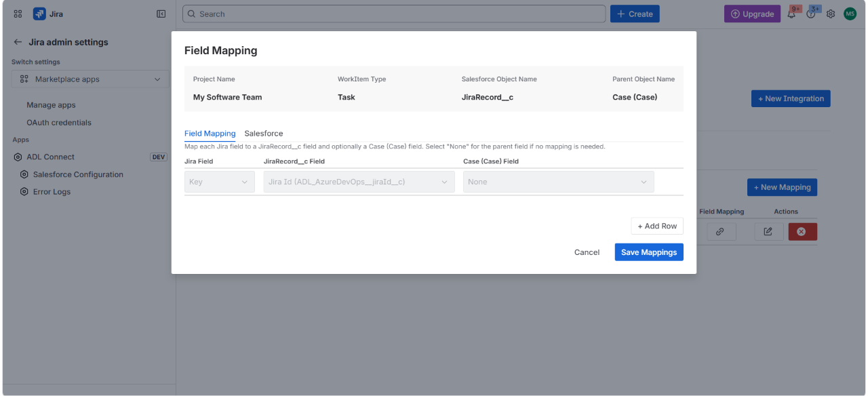The width and height of the screenshot is (868, 396).
Task: Switch to the Field Mapping tab
Action: coord(210,134)
